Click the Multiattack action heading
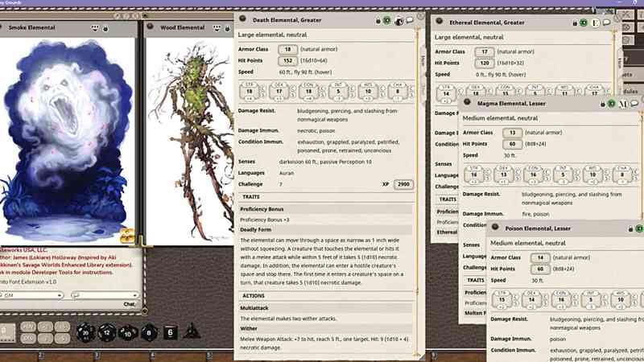This screenshot has height=362, width=644. tap(254, 308)
